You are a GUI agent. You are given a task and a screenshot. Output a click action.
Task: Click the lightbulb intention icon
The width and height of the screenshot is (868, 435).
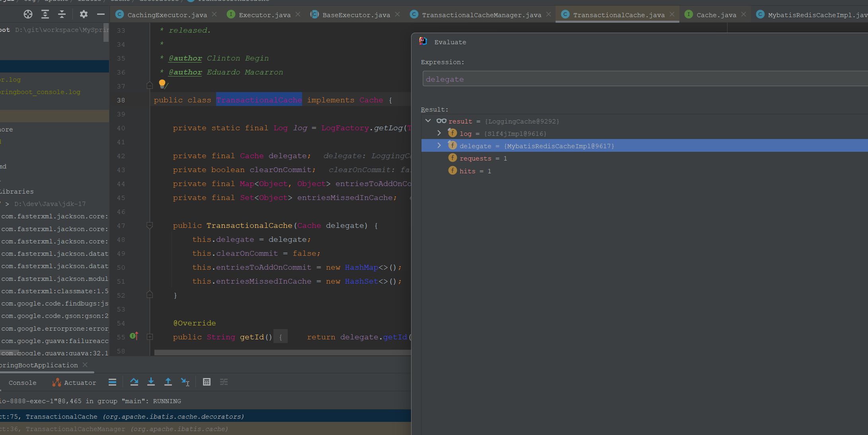point(162,83)
